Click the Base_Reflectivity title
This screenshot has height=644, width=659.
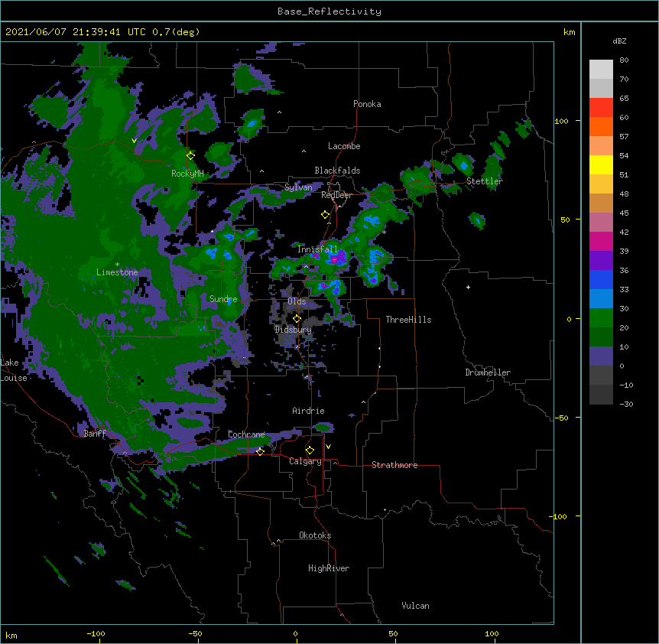[x=329, y=11]
